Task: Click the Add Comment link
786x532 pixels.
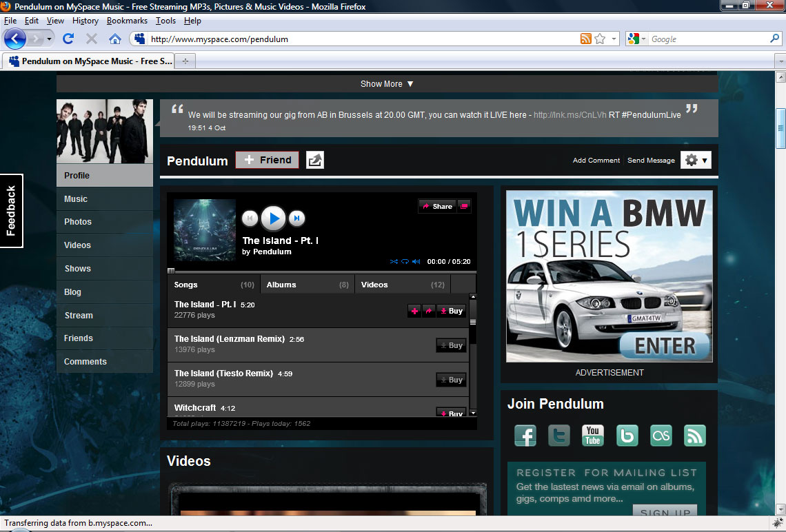Action: [596, 161]
